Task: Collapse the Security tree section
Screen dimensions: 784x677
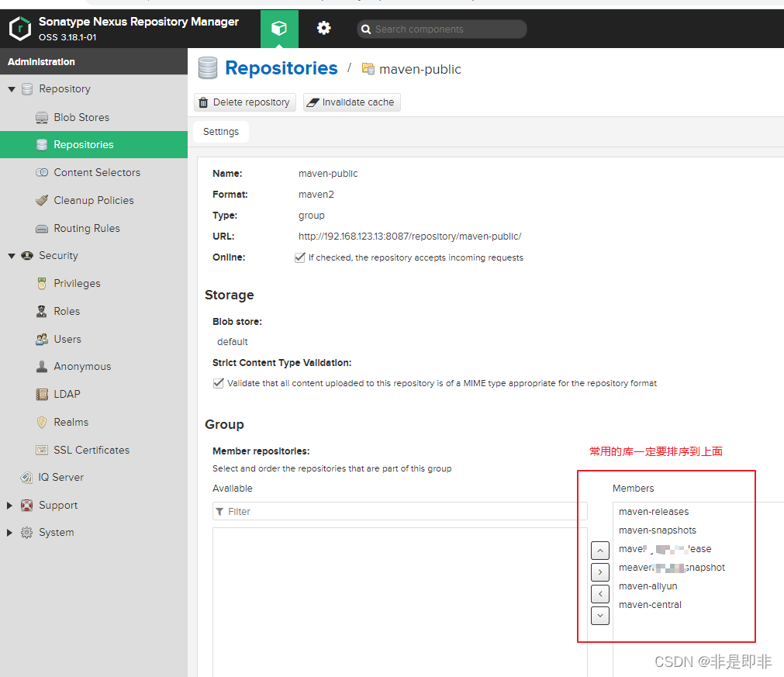Action: coord(12,256)
